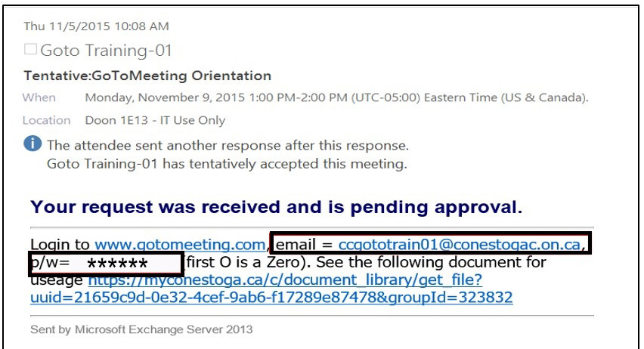The height and width of the screenshot is (349, 644).
Task: Open the www.gotomeeting.com link
Action: click(180, 245)
